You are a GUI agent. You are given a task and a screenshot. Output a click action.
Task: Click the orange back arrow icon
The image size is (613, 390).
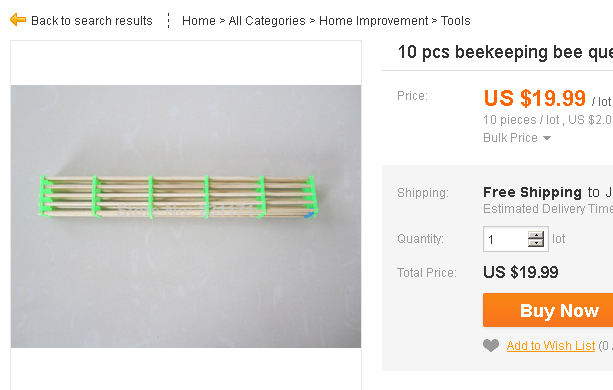(18, 20)
